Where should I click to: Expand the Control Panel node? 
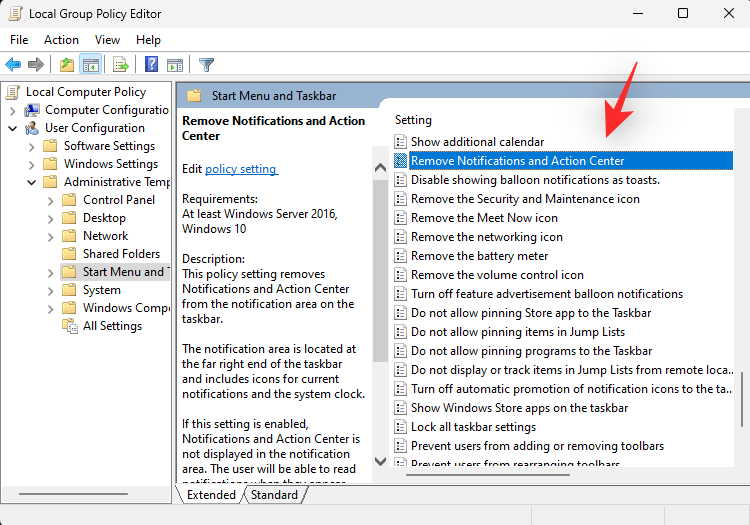51,200
